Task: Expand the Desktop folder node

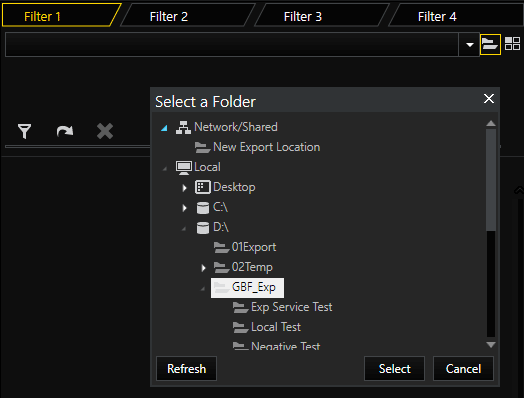Action: [x=184, y=188]
